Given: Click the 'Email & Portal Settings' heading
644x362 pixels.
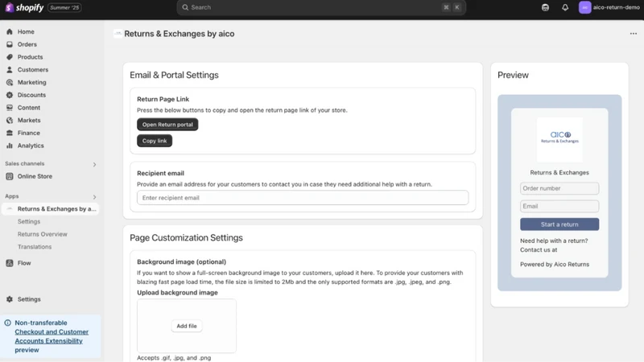Looking at the screenshot, I should [x=174, y=75].
